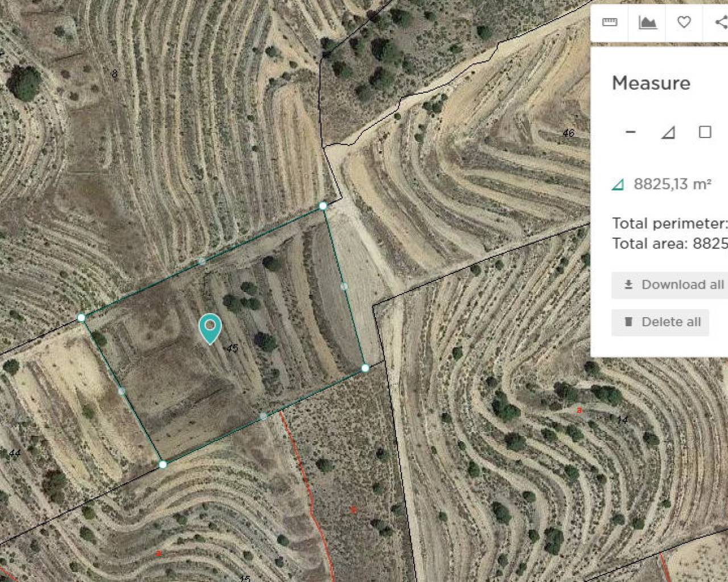
Task: Click midpoint handle on polygon's right edge
Action: click(344, 286)
